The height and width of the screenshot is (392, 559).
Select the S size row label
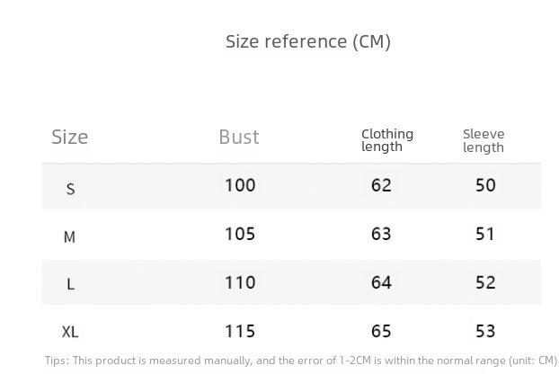pyautogui.click(x=70, y=189)
